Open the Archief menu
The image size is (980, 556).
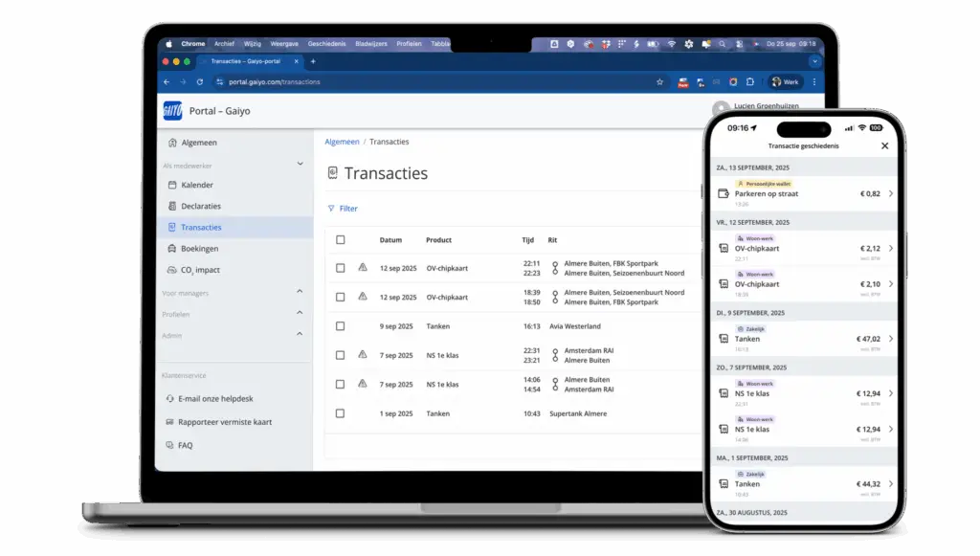(224, 44)
